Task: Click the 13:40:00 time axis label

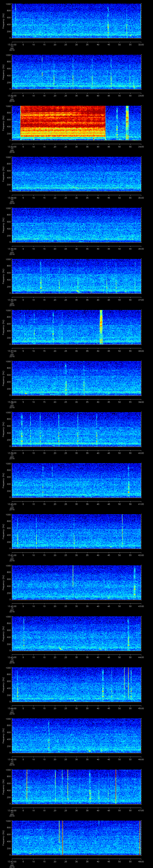Action: tap(12, 504)
